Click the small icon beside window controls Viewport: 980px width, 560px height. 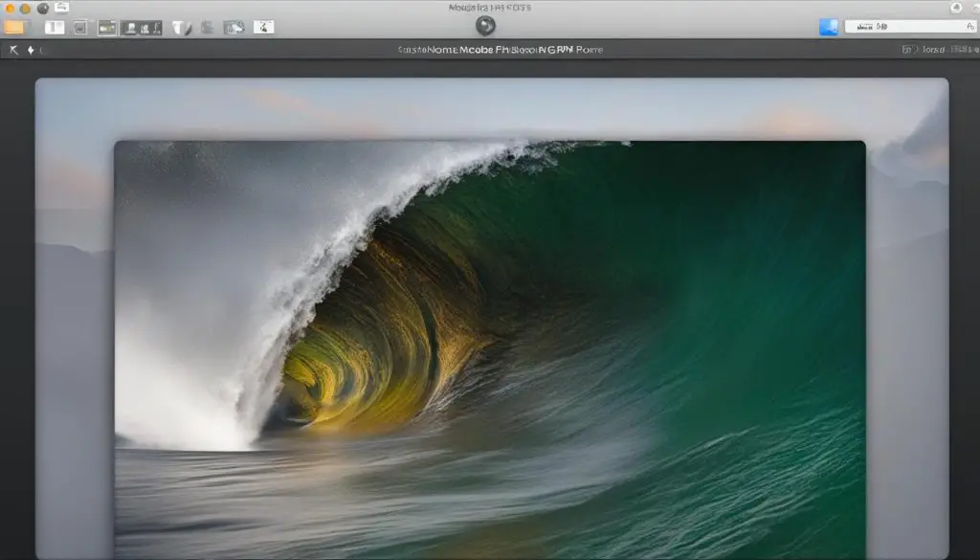61,8
